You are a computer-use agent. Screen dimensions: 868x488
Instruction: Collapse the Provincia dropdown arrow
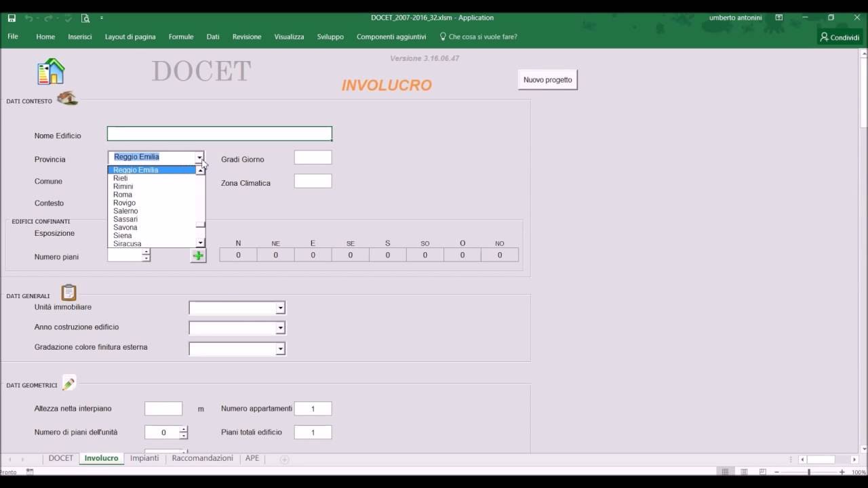[x=199, y=157]
